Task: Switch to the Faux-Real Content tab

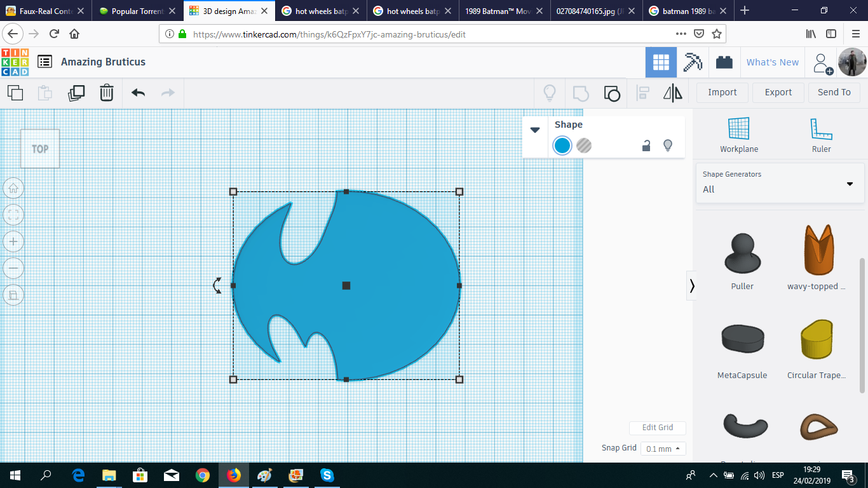Action: [46, 11]
